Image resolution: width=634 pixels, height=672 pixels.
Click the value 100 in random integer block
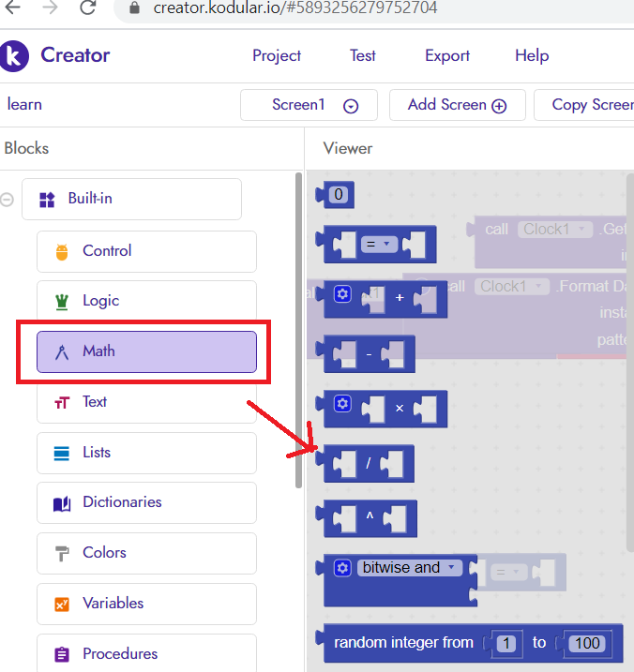[x=587, y=643]
